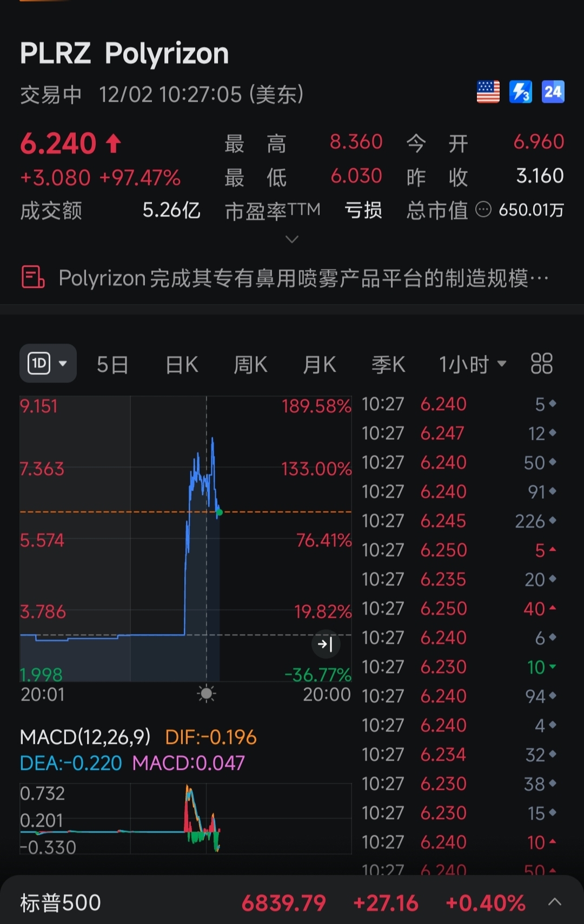Tap the 总市值 value 650.01万
The width and height of the screenshot is (584, 924).
pos(531,210)
